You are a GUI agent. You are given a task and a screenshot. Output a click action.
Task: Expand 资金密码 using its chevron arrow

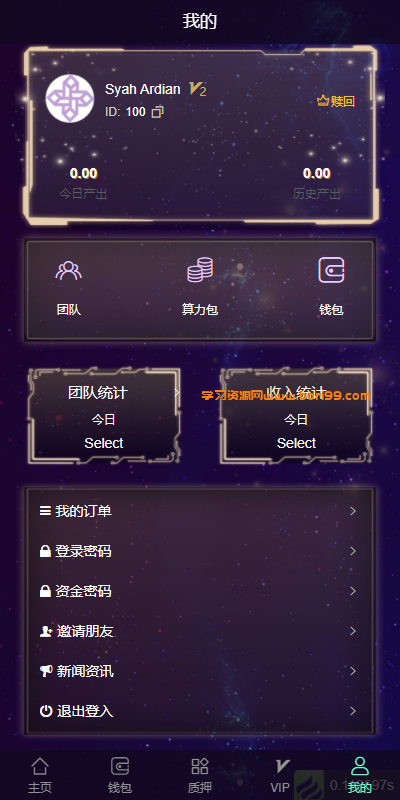click(x=353, y=591)
